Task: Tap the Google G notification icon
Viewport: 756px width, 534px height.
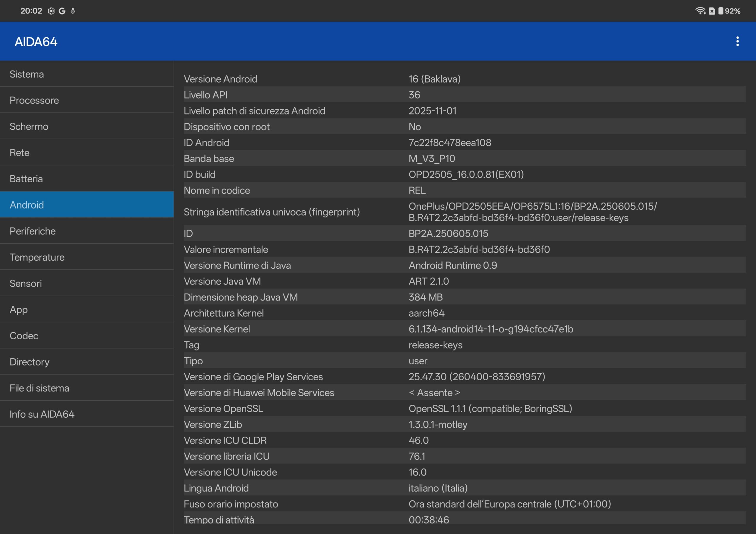Action: pos(62,11)
